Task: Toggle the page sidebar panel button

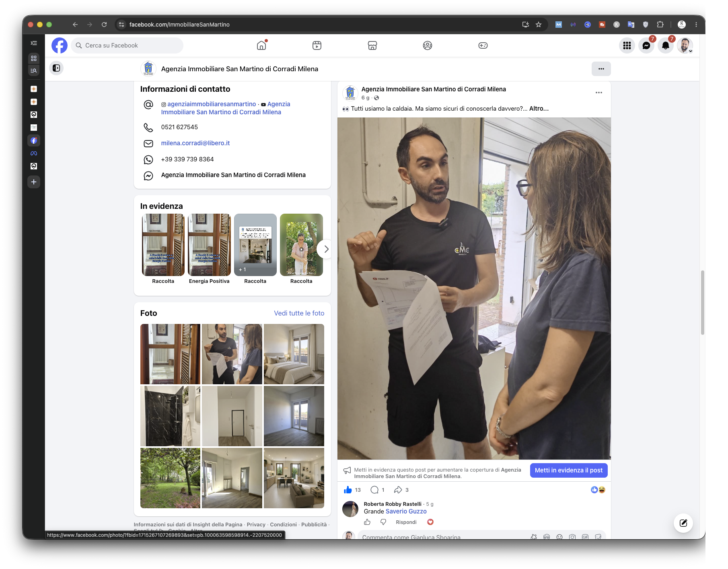Action: coord(56,68)
